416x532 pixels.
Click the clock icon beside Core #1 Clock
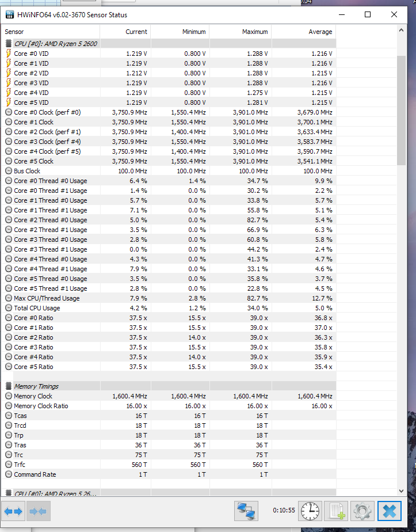pos(9,122)
